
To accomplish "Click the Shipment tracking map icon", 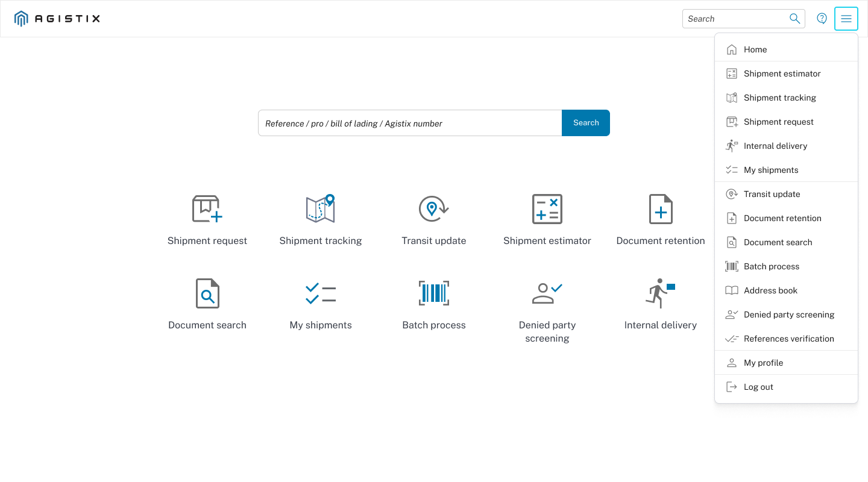I will point(321,209).
